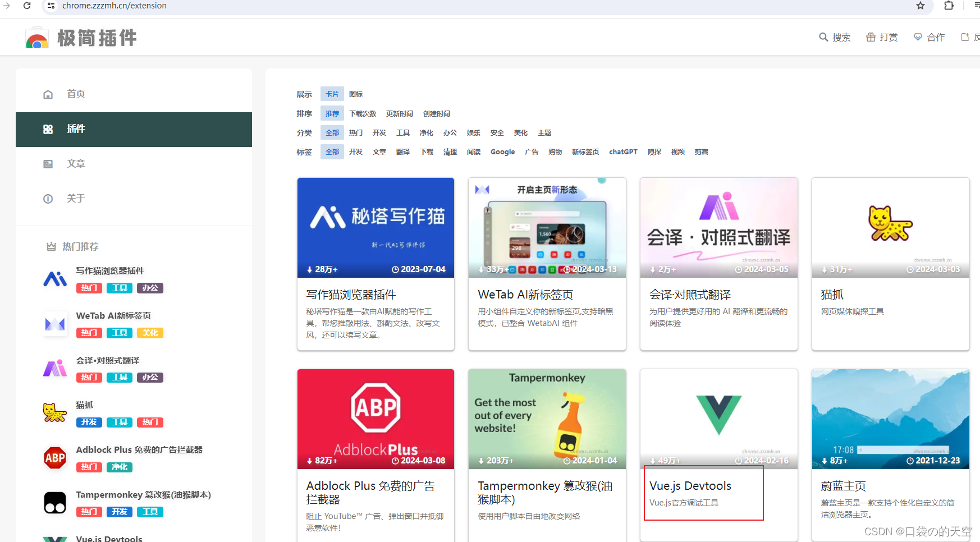Click the Adblock Plus ABP logo in the sidebar
This screenshot has width=980, height=542.
(54, 458)
